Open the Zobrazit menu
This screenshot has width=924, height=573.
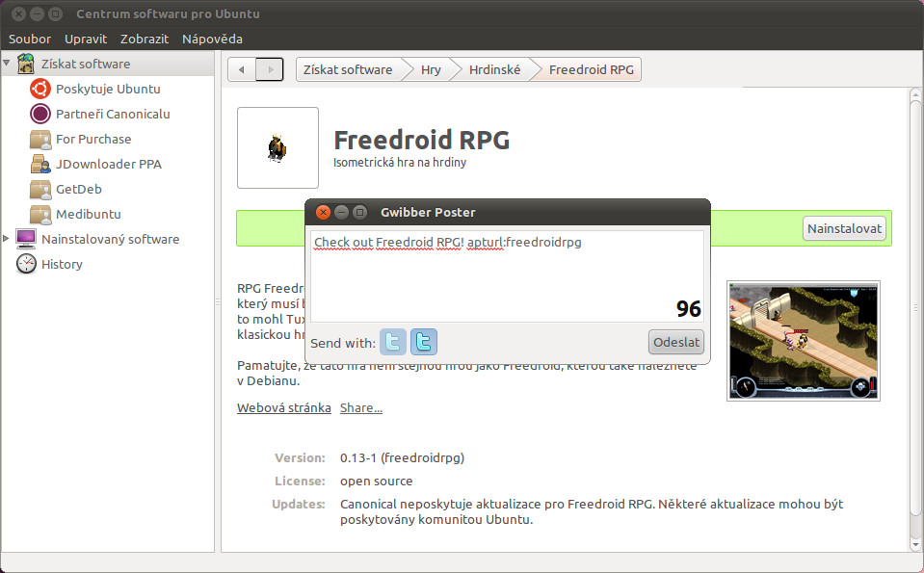[145, 39]
